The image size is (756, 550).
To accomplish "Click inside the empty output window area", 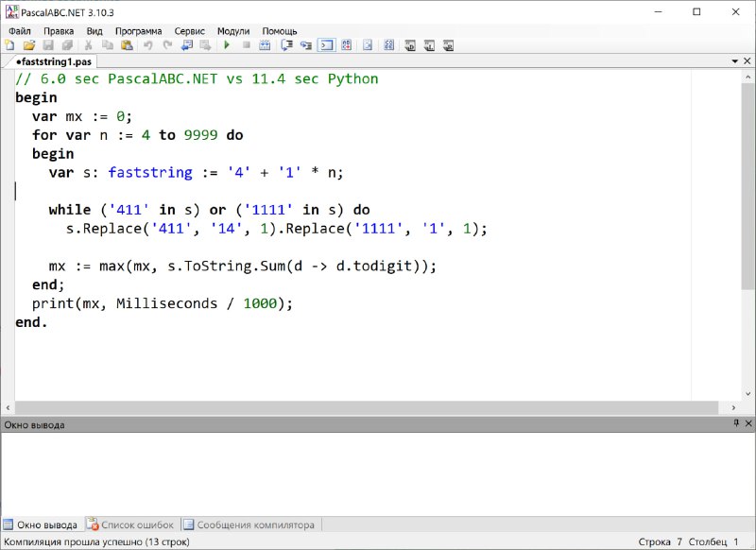I will (x=378, y=473).
